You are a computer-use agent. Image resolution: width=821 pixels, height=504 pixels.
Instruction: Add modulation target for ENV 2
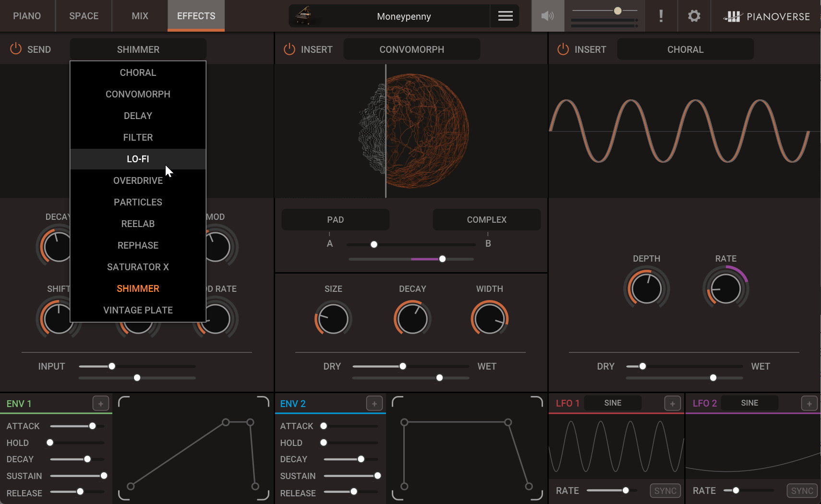click(x=374, y=404)
